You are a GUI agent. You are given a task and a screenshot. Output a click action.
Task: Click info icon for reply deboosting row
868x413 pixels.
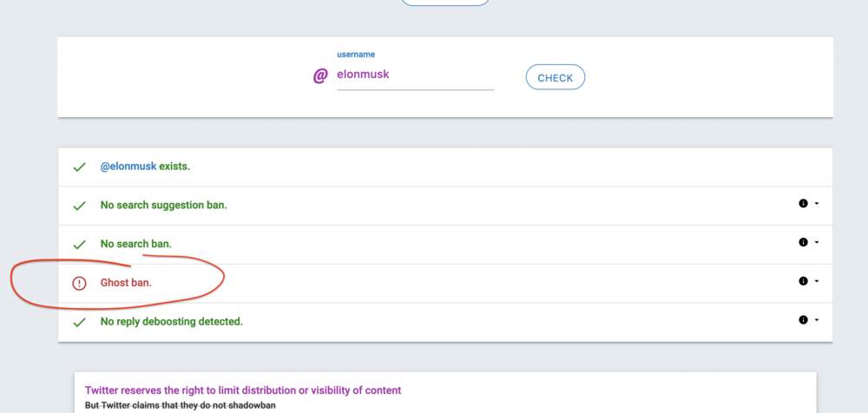(803, 320)
